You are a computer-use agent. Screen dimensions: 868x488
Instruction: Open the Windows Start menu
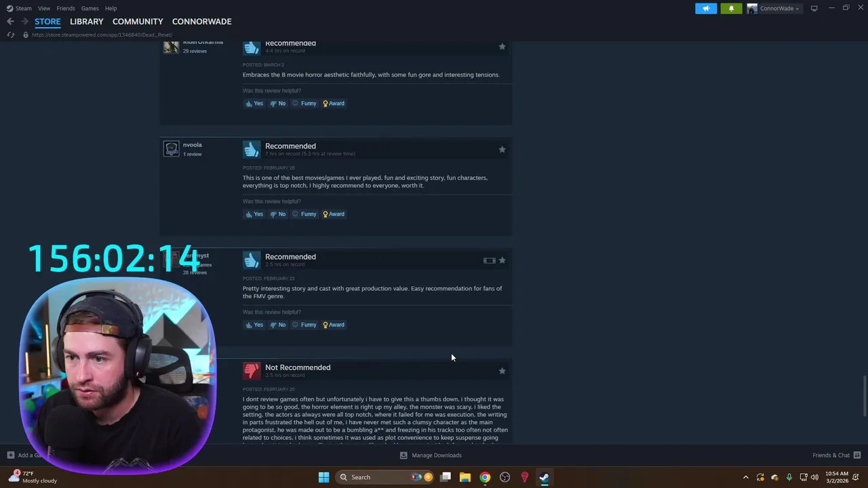pyautogui.click(x=323, y=477)
